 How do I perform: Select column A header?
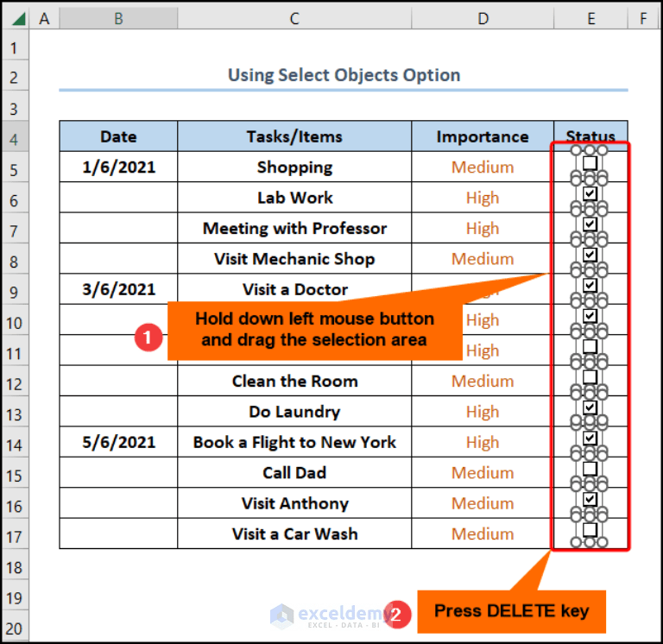(44, 19)
